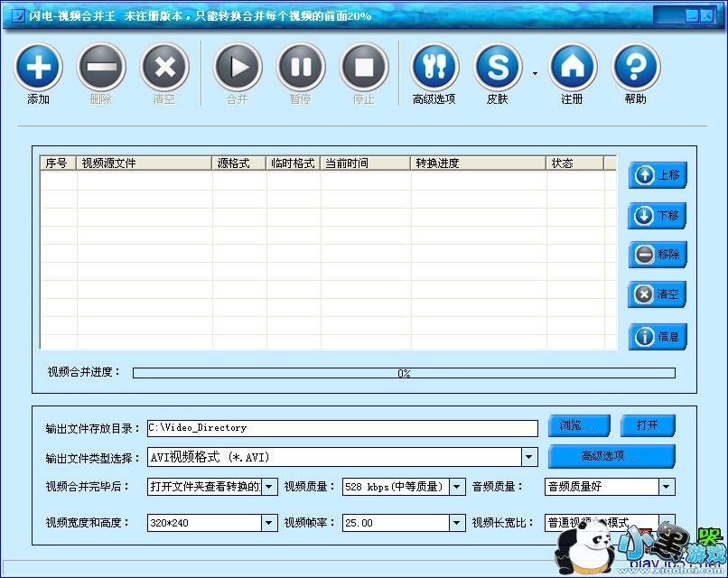The height and width of the screenshot is (578, 728).
Task: Click the C:\Video_Directory output path field
Action: point(343,428)
